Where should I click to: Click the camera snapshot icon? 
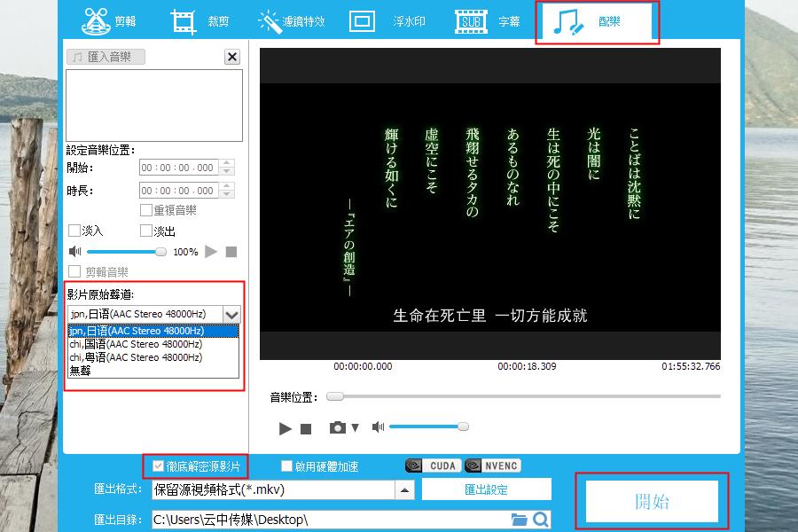338,427
